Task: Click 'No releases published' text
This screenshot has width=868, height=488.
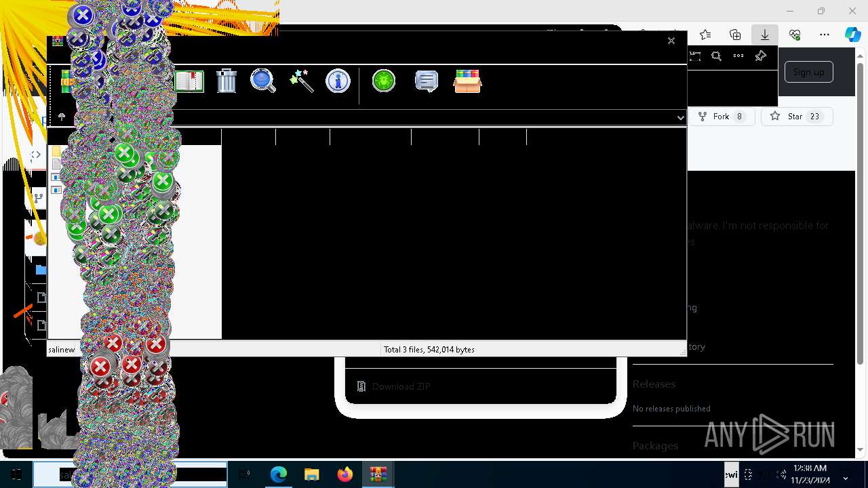Action: (671, 408)
